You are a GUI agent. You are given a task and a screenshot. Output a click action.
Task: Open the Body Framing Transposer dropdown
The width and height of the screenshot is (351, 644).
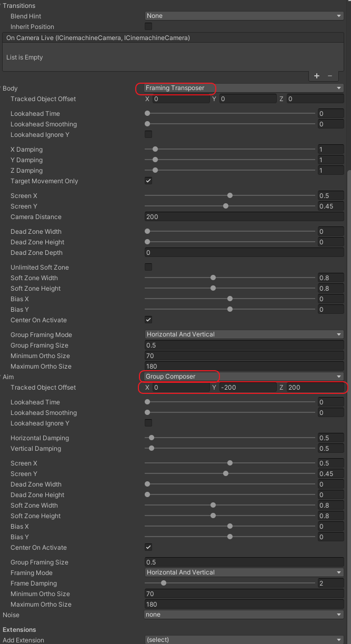(244, 88)
